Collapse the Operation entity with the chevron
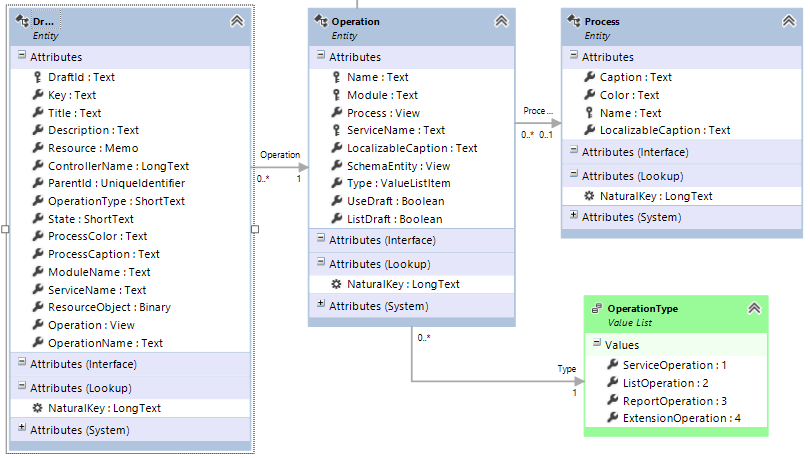810x458 pixels. [x=501, y=21]
